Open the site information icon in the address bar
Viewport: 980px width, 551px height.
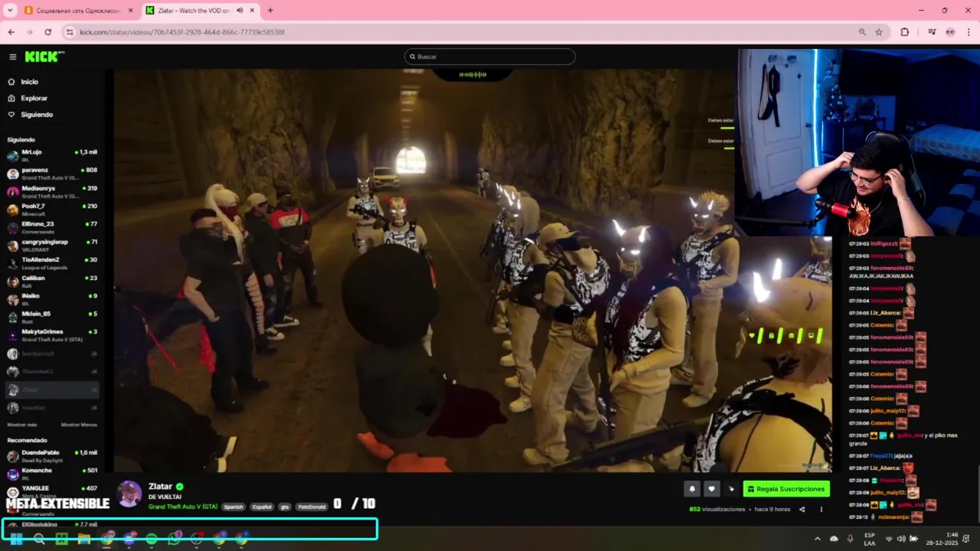[70, 32]
